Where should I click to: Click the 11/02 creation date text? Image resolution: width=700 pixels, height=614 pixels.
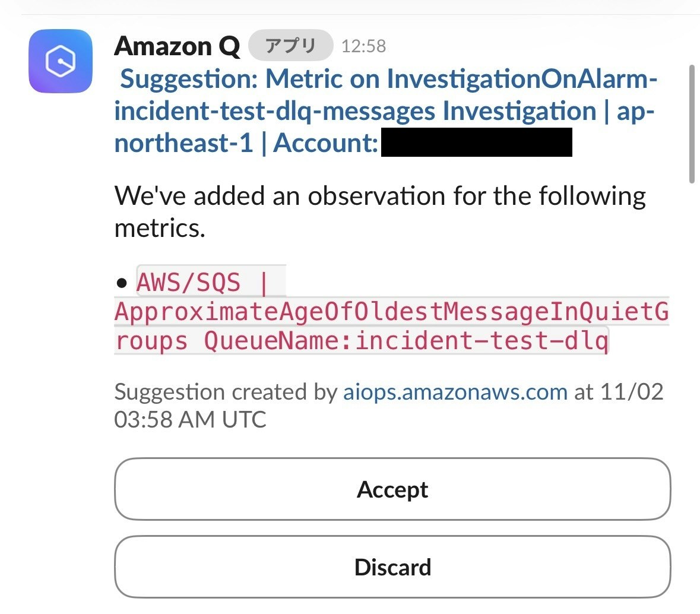click(631, 392)
